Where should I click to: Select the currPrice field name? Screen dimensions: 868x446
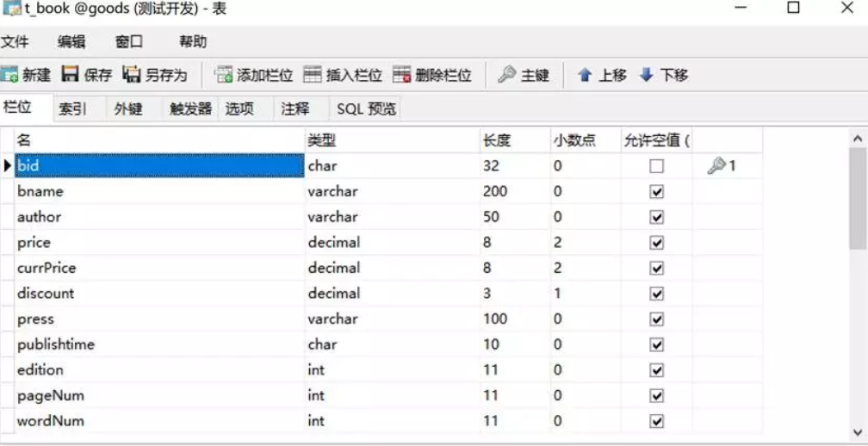click(x=159, y=268)
